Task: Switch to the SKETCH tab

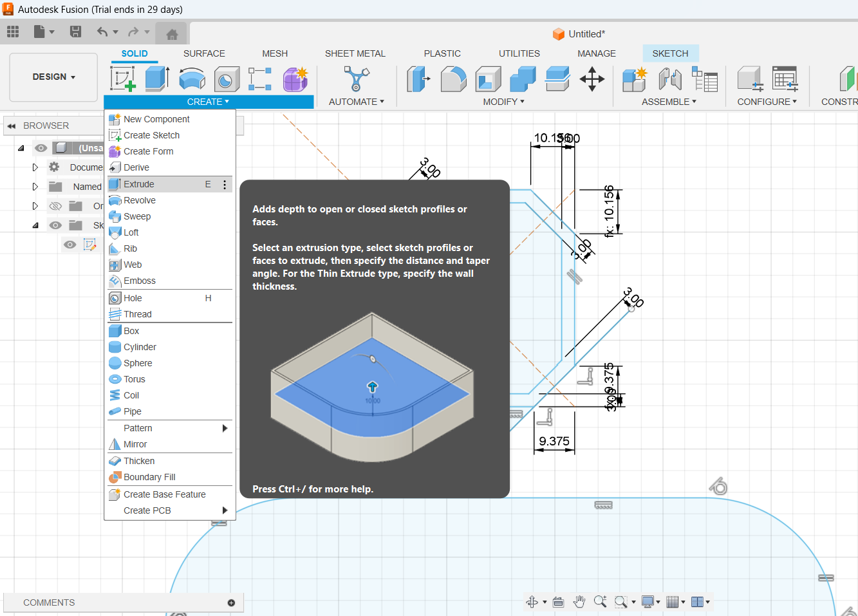Action: click(670, 53)
